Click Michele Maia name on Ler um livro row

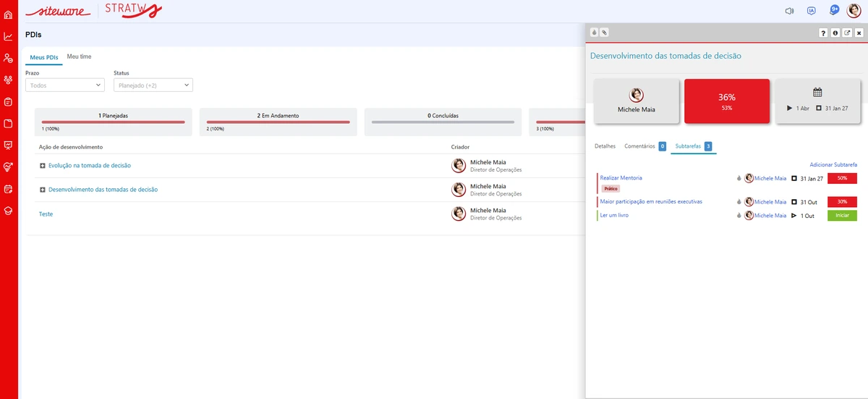[770, 216]
